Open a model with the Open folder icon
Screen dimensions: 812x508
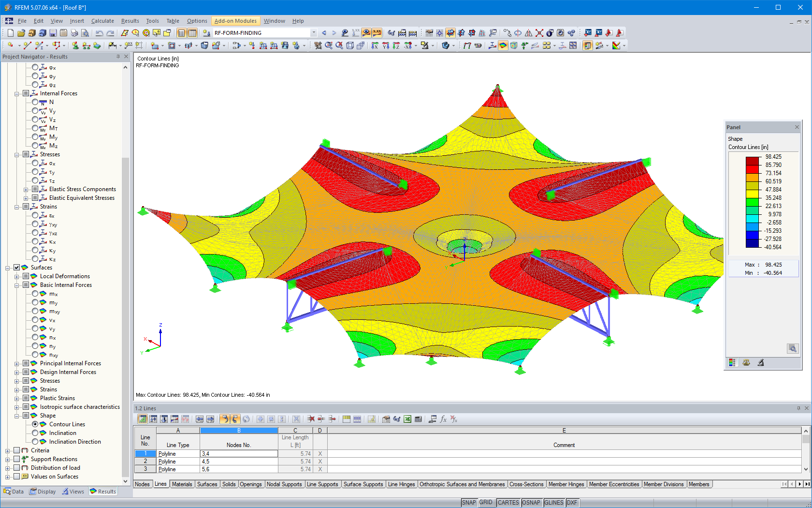[x=21, y=32]
